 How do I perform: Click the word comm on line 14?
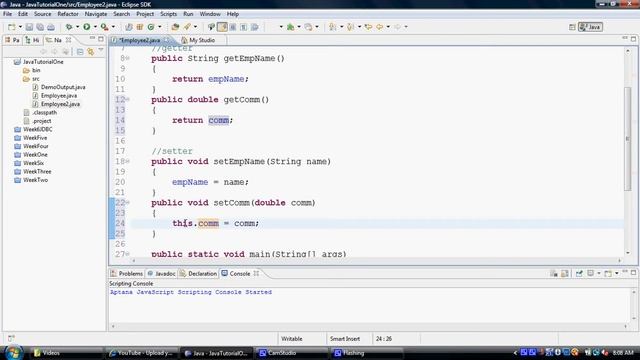point(218,120)
